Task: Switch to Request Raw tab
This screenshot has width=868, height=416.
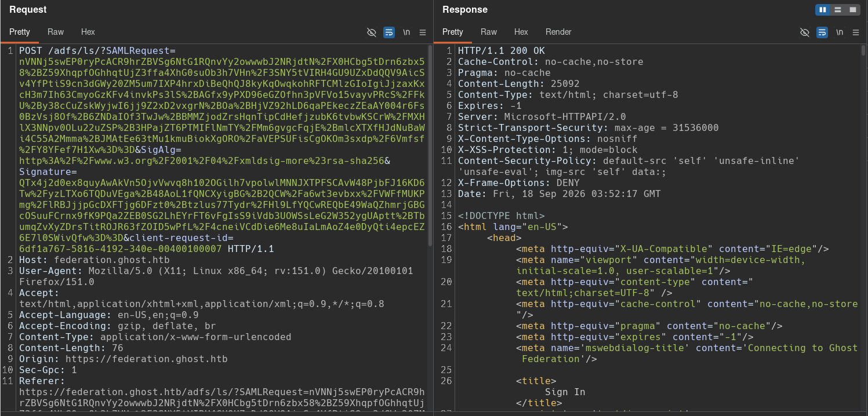Action: coord(56,32)
